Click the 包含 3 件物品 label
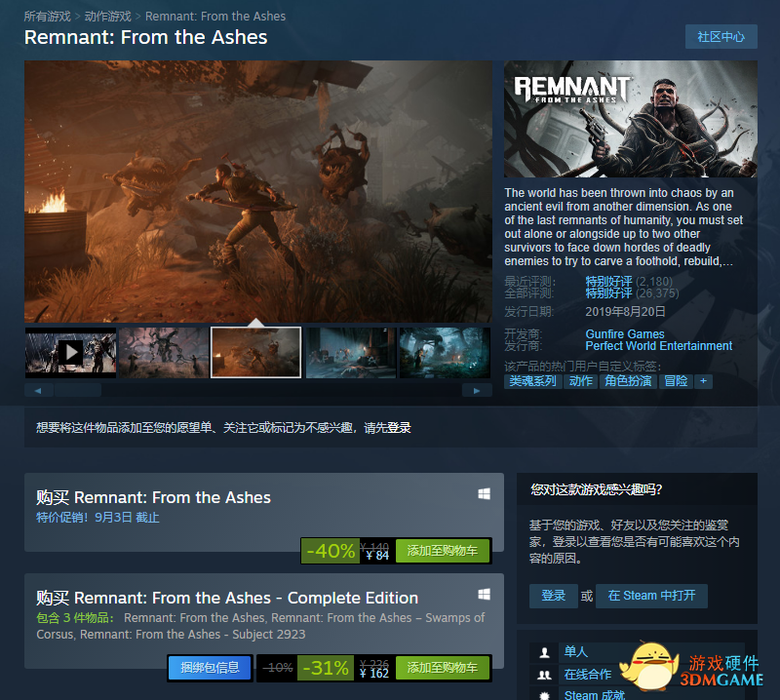The height and width of the screenshot is (700, 780). coord(75,618)
